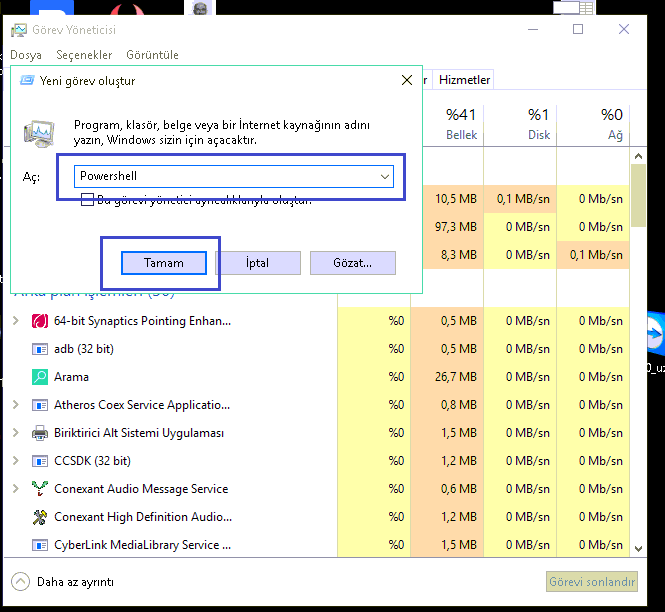Screen dimensions: 665x612
Task: Click the adb (32 bit) process icon
Action: pos(40,349)
